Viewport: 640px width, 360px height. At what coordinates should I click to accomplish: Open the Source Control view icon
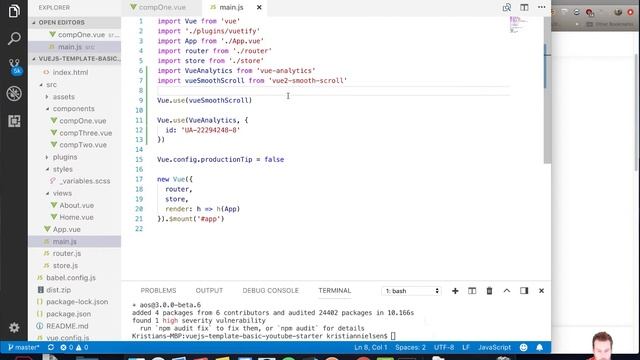pyautogui.click(x=15, y=67)
